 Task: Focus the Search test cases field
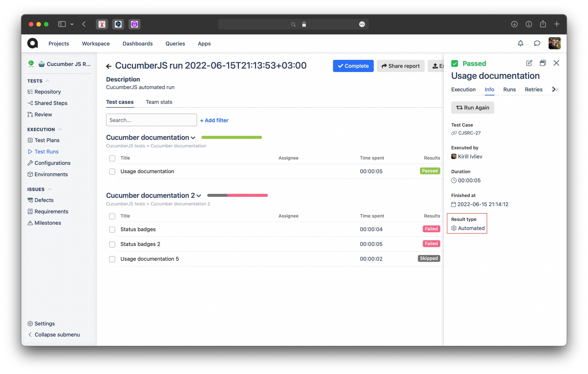point(151,120)
